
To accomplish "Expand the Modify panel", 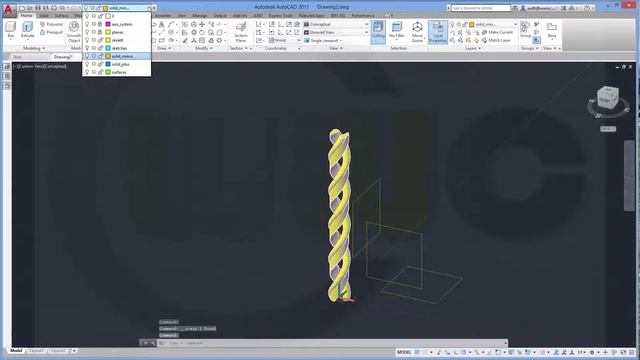I will (x=204, y=49).
